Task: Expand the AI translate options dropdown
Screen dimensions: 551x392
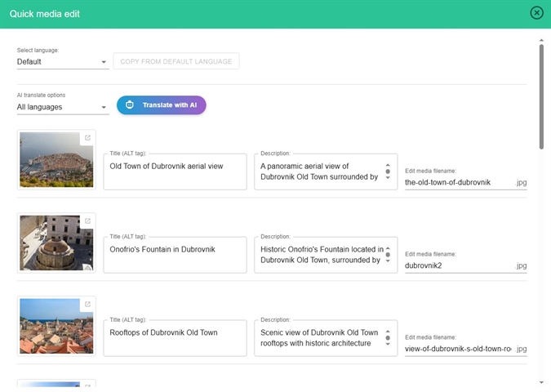Action: click(63, 107)
